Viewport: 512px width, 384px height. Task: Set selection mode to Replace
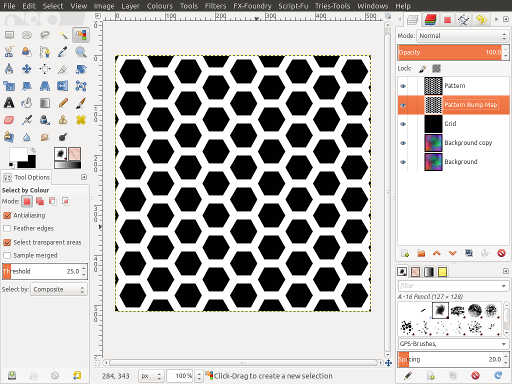pos(27,201)
